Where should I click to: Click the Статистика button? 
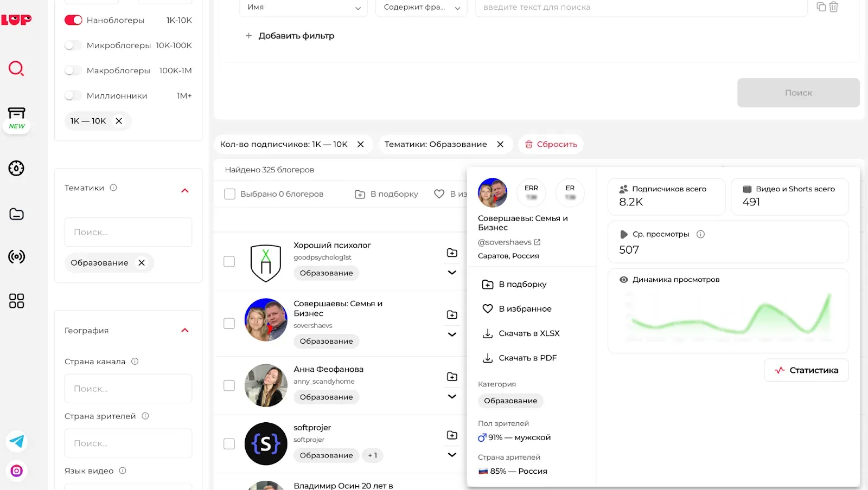(x=806, y=370)
